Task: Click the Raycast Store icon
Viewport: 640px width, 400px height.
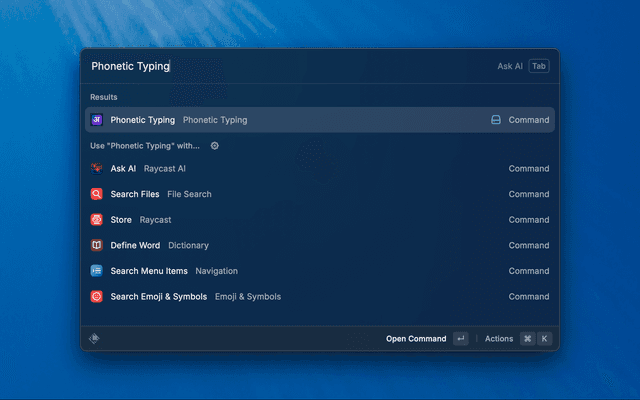Action: tap(97, 220)
